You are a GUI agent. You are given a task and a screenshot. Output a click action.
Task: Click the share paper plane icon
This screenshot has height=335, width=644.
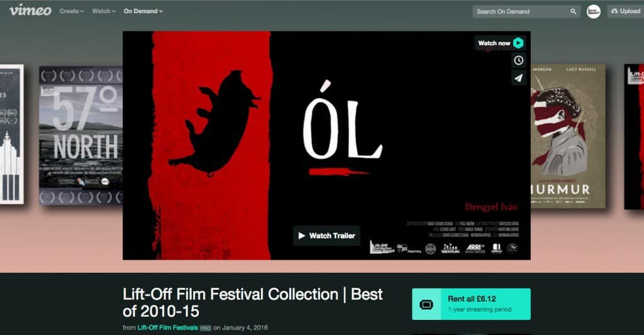[x=518, y=78]
